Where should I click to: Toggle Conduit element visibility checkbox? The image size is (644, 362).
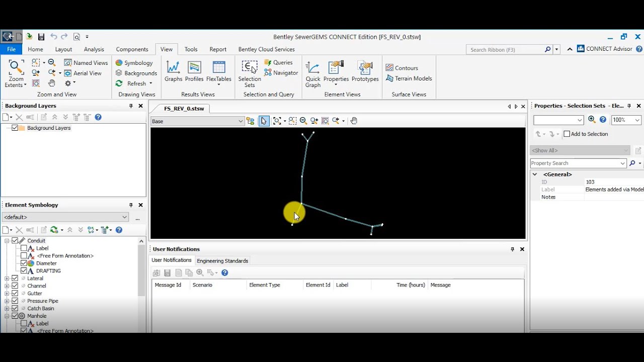click(15, 241)
